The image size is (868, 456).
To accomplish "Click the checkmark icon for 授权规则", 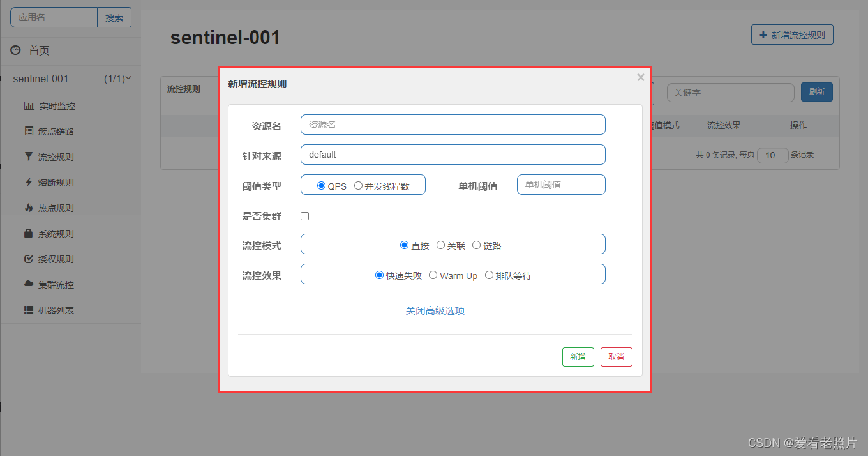I will pyautogui.click(x=28, y=259).
